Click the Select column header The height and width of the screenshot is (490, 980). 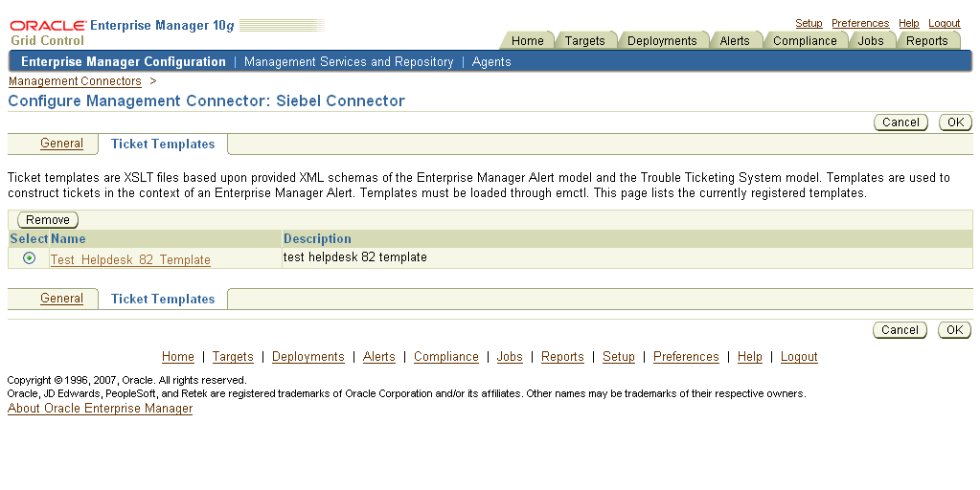click(x=29, y=238)
